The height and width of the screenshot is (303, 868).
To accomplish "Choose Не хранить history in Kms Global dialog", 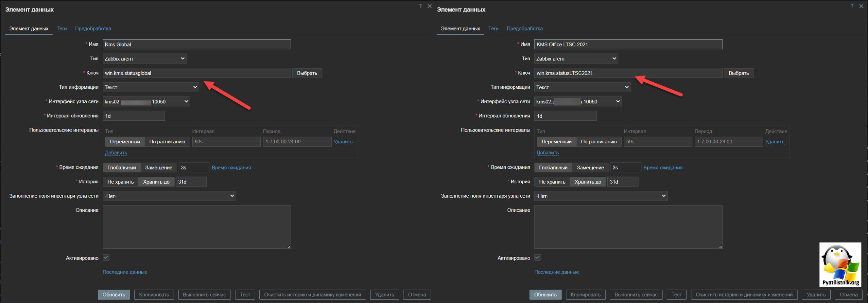I will click(x=120, y=182).
